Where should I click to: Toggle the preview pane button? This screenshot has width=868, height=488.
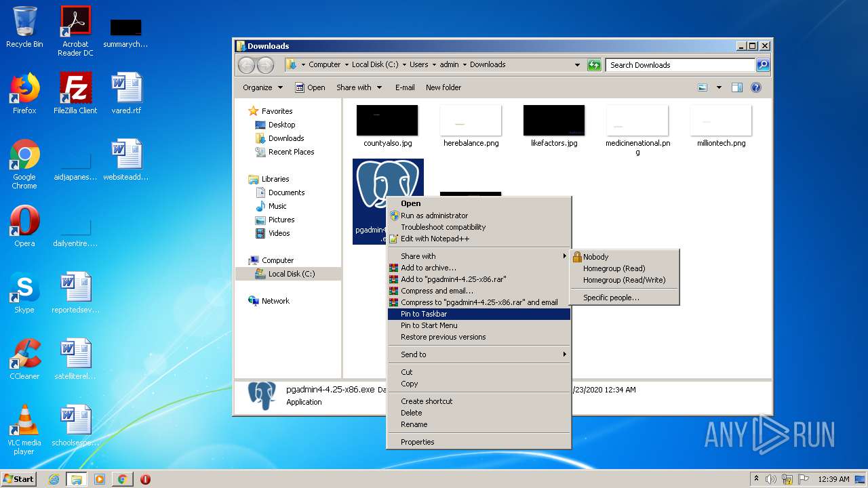pos(737,87)
